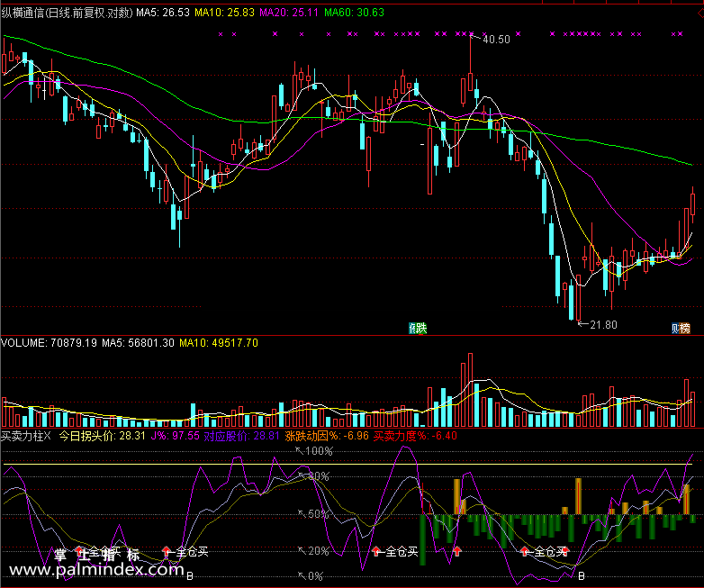
Task: Click the tallest red volume bar
Action: click(470, 390)
